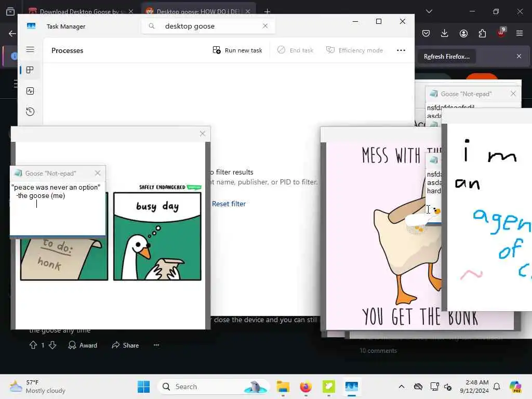Clear the desktop goose search text
Image resolution: width=532 pixels, height=399 pixels.
[x=265, y=26]
